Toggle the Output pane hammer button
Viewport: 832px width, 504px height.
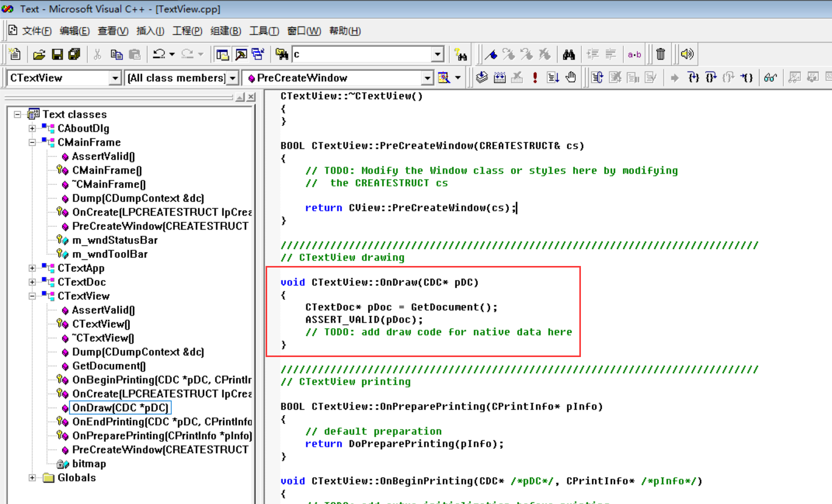[x=241, y=54]
